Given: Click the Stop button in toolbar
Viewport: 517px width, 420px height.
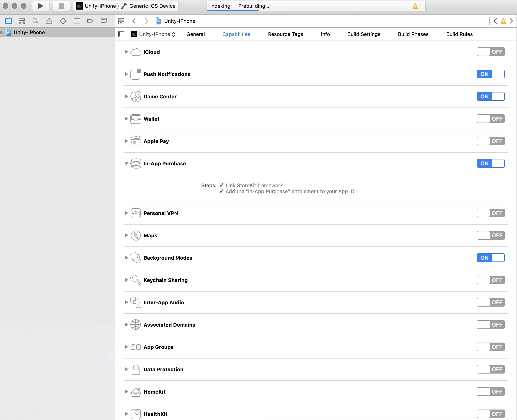Looking at the screenshot, I should [61, 6].
